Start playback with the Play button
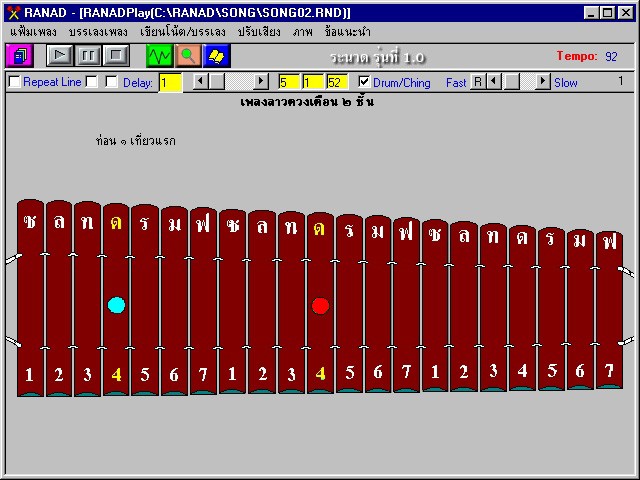 pos(60,56)
